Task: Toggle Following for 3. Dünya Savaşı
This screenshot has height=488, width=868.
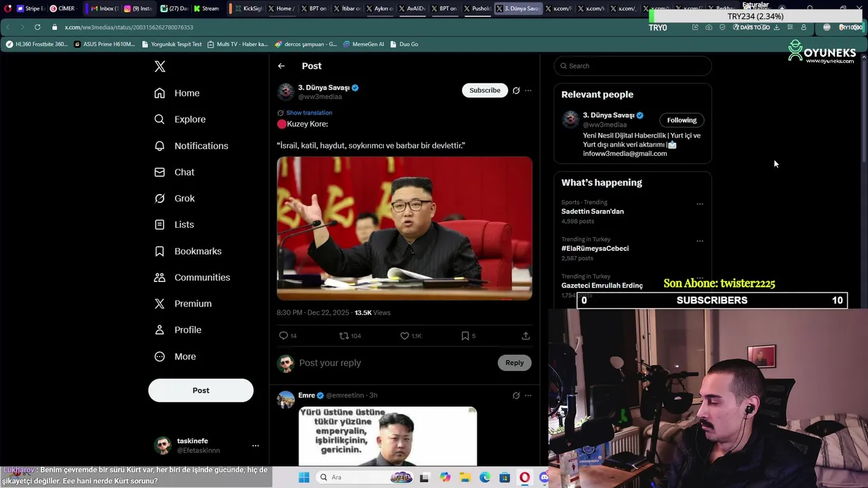Action: coord(682,120)
